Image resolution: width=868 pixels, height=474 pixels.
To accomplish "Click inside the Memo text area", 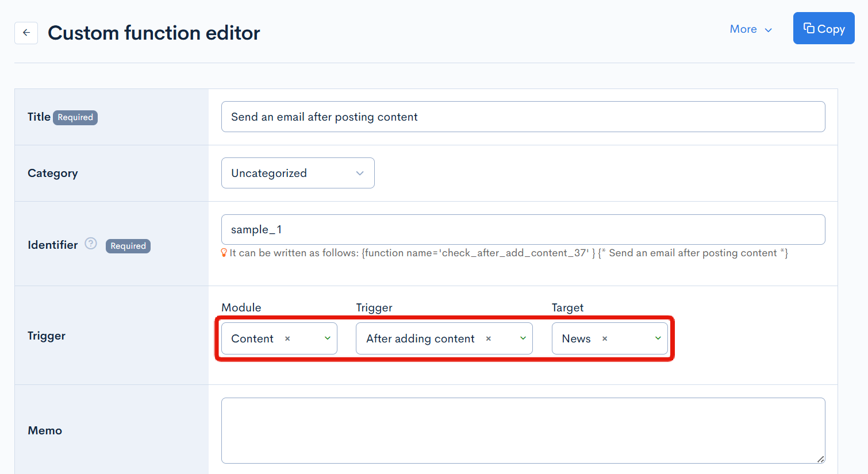I will click(x=523, y=430).
